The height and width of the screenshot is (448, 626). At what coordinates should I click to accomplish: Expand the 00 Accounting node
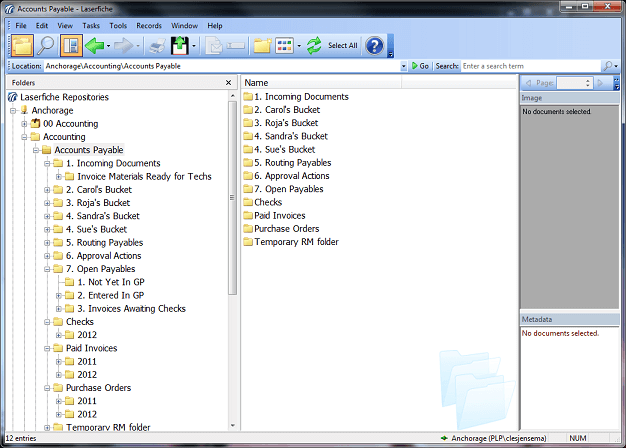(x=24, y=124)
